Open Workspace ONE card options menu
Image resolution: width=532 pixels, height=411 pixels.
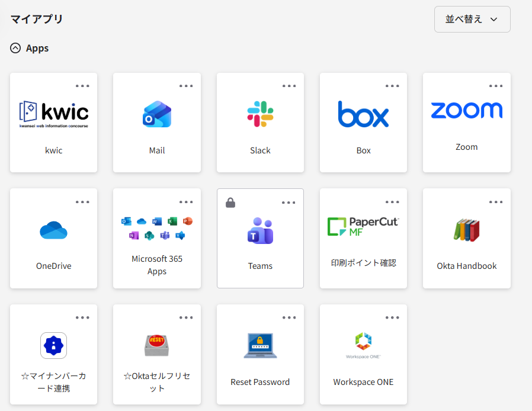pyautogui.click(x=392, y=317)
